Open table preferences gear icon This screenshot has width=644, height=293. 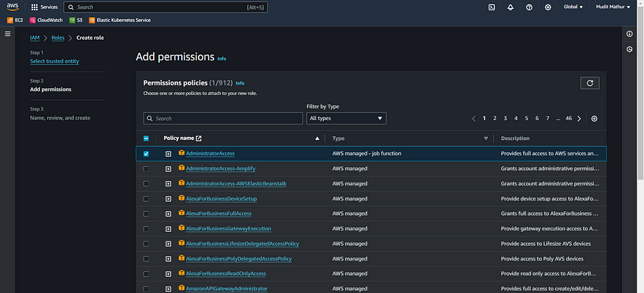pos(594,119)
